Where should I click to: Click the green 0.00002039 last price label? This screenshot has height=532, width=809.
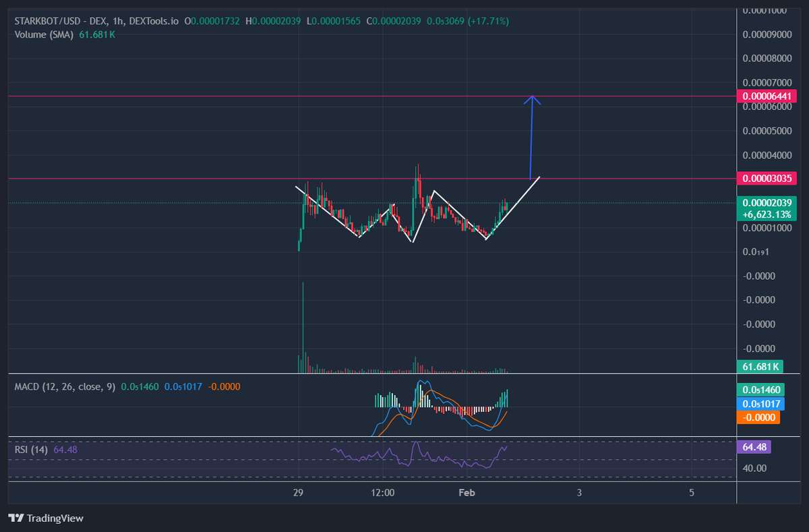(x=767, y=203)
